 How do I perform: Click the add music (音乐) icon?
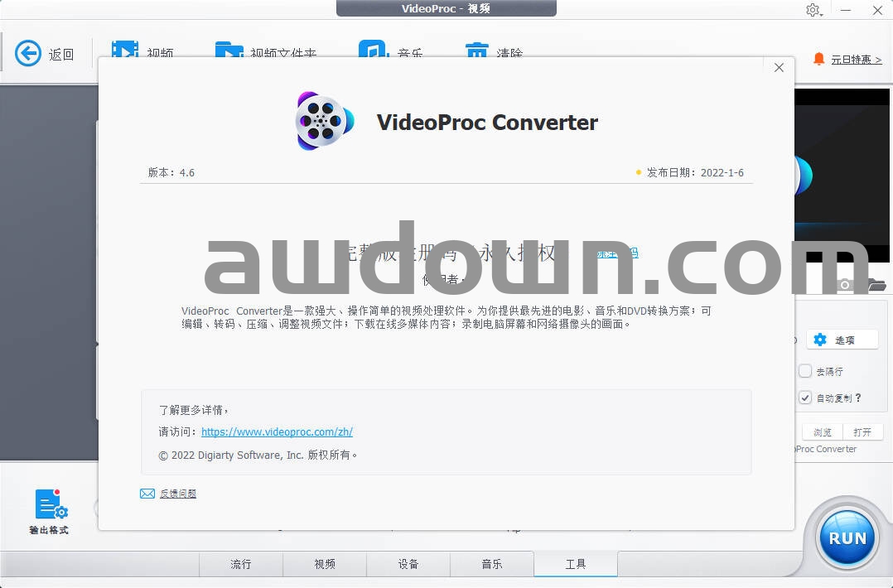(x=373, y=50)
